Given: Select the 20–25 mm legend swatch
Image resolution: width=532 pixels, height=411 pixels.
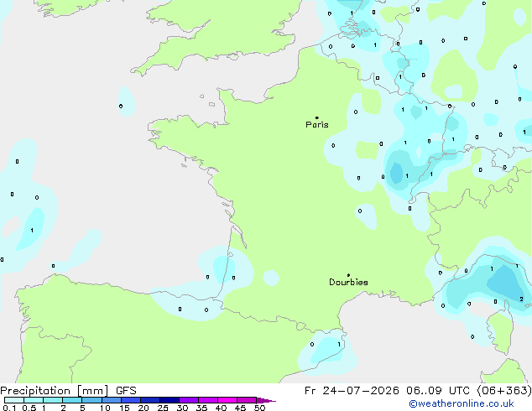Looking at the screenshot, I should (x=150, y=400).
